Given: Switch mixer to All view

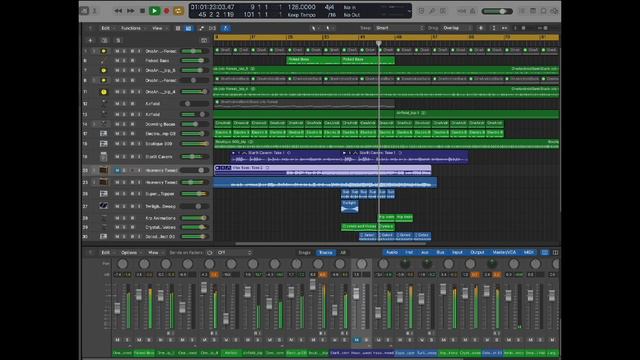Looking at the screenshot, I should pyautogui.click(x=343, y=253).
